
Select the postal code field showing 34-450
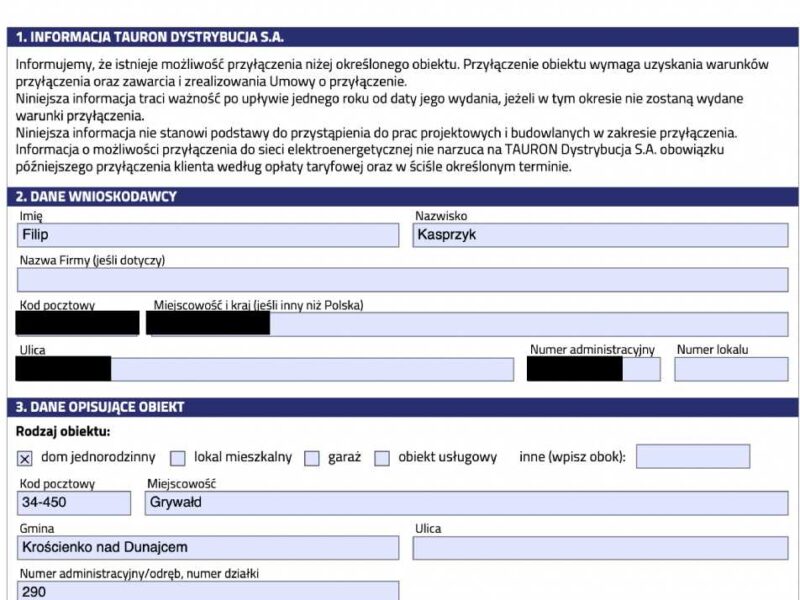[73, 502]
